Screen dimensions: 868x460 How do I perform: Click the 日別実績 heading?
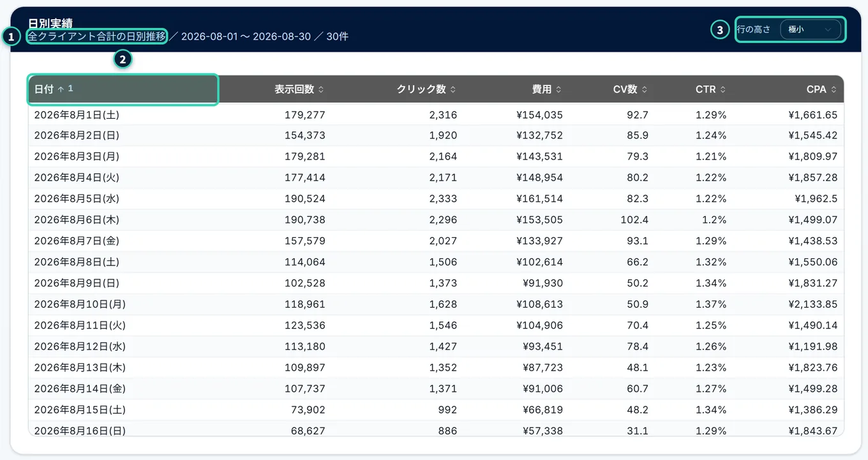point(50,24)
